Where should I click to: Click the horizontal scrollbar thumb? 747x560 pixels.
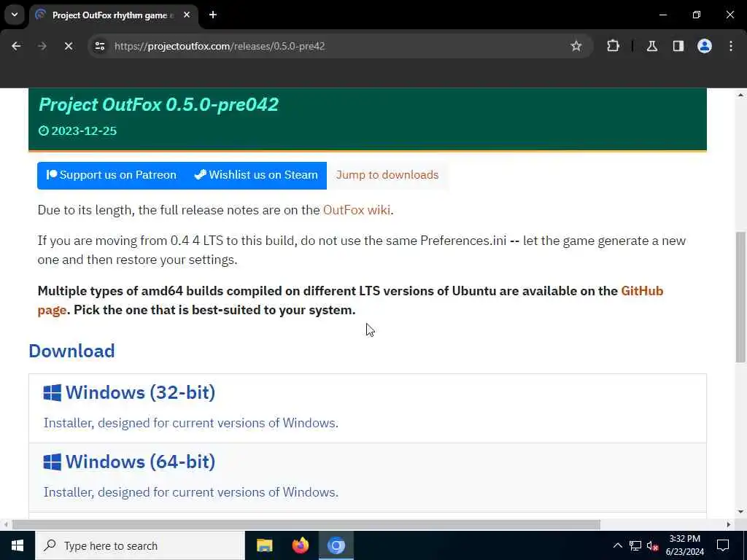click(x=306, y=525)
